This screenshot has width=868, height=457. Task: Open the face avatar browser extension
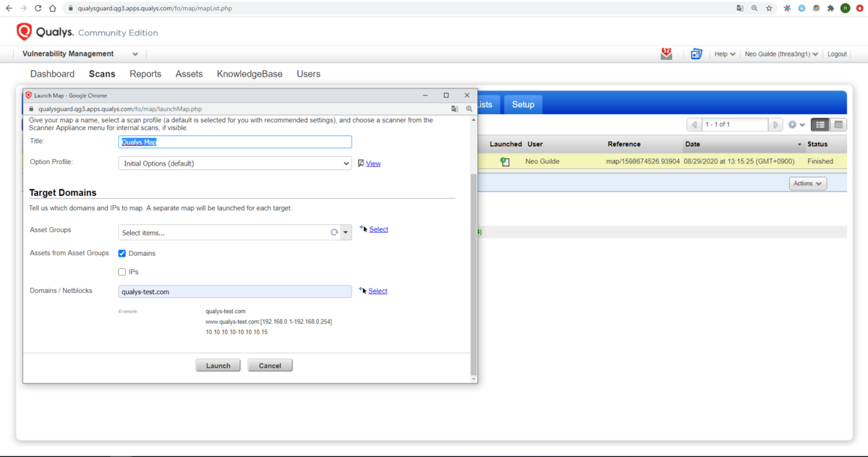(816, 9)
